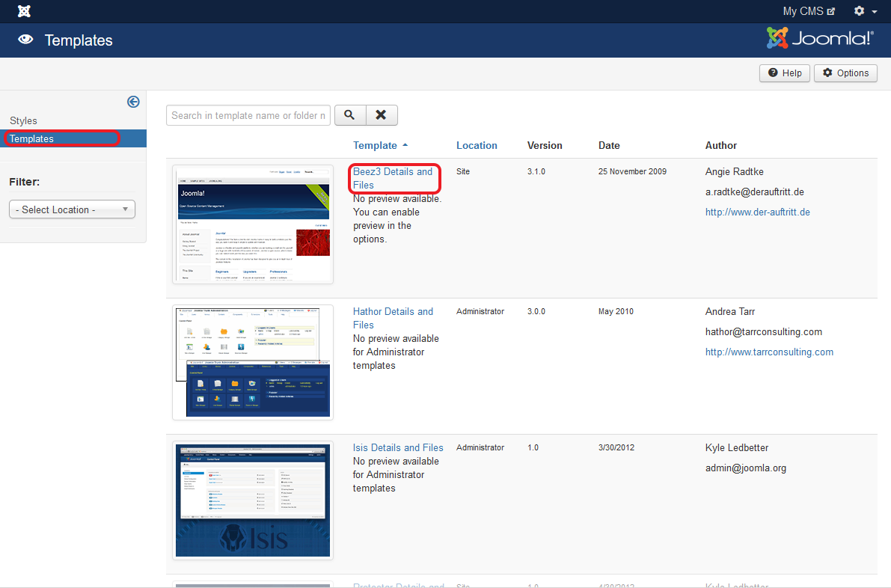
Task: Click the Joomla! logo
Action: click(819, 38)
